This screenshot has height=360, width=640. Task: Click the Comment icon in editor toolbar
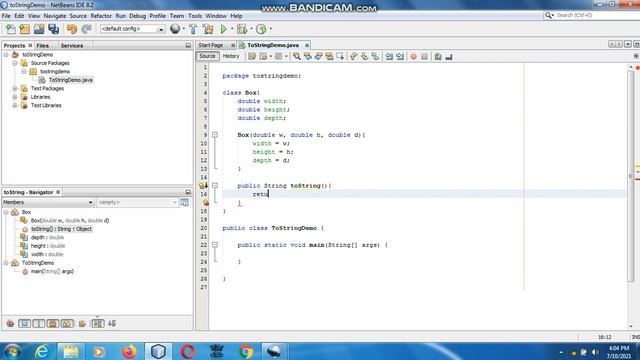[438, 57]
